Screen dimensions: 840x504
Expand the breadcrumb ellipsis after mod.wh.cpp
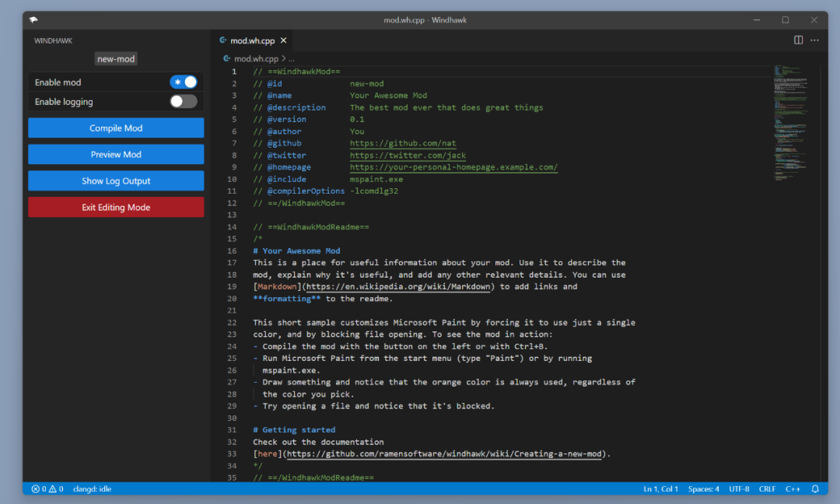292,58
